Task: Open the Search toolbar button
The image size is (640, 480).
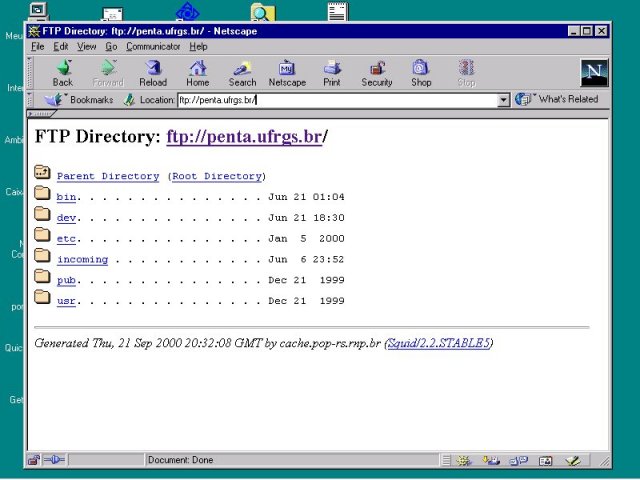Action: 242,73
